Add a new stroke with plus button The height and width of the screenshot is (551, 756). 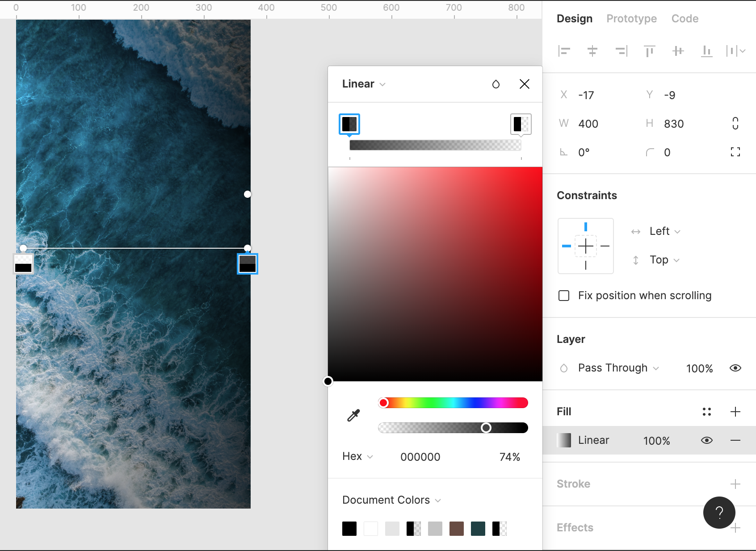[x=735, y=484]
